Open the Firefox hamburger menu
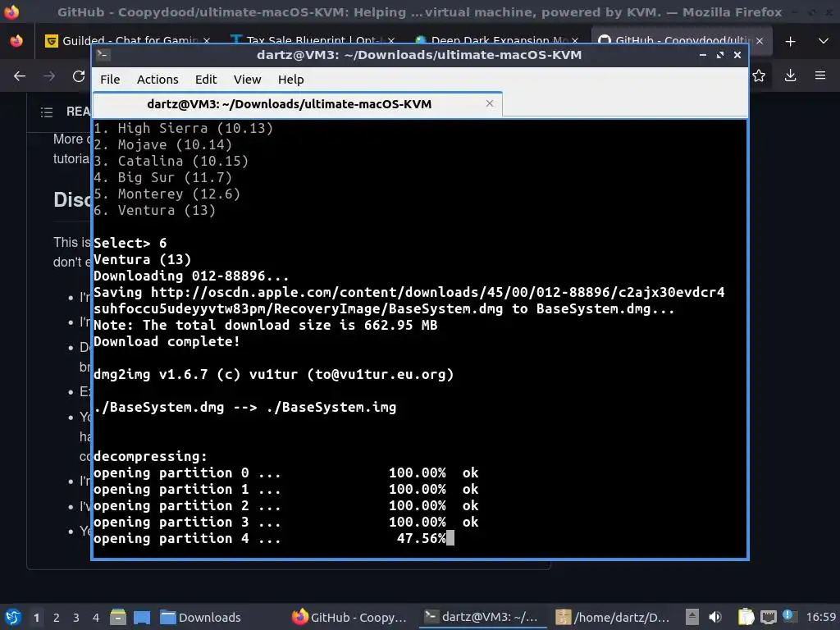 click(820, 76)
